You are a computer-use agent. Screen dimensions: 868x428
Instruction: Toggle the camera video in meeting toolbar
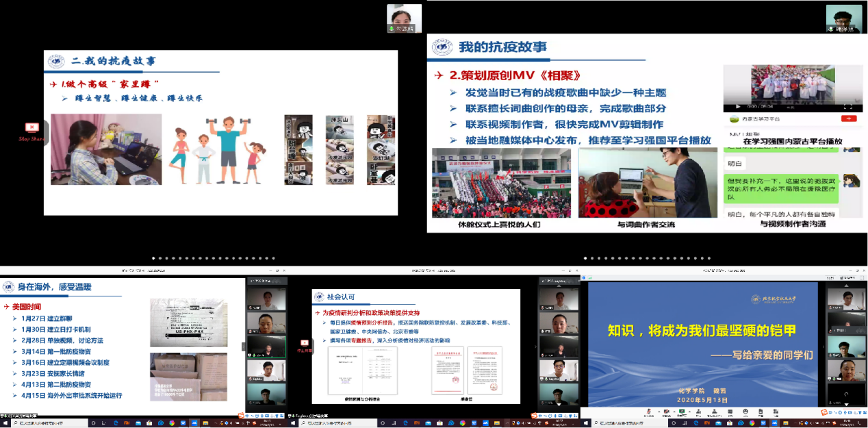(666, 412)
